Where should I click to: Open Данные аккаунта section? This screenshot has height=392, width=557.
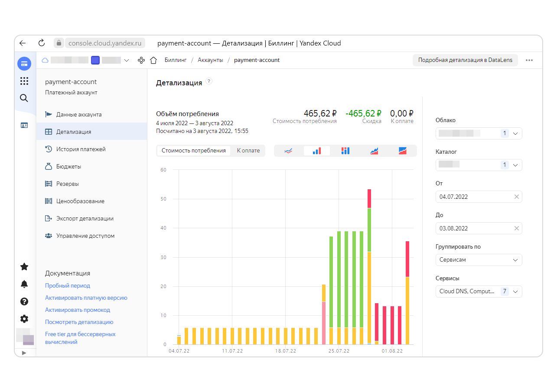[x=92, y=114]
